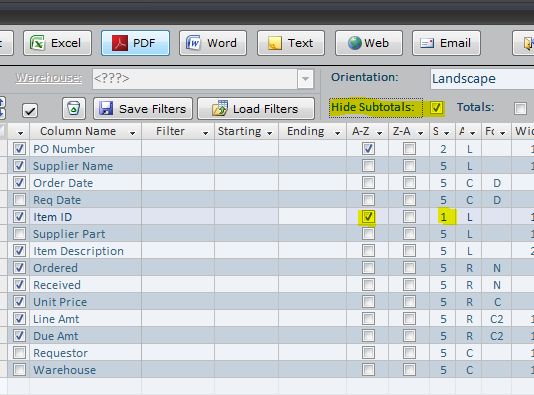Expand the A-Z header dropdown
Screen dimensions: 534x395
click(379, 133)
